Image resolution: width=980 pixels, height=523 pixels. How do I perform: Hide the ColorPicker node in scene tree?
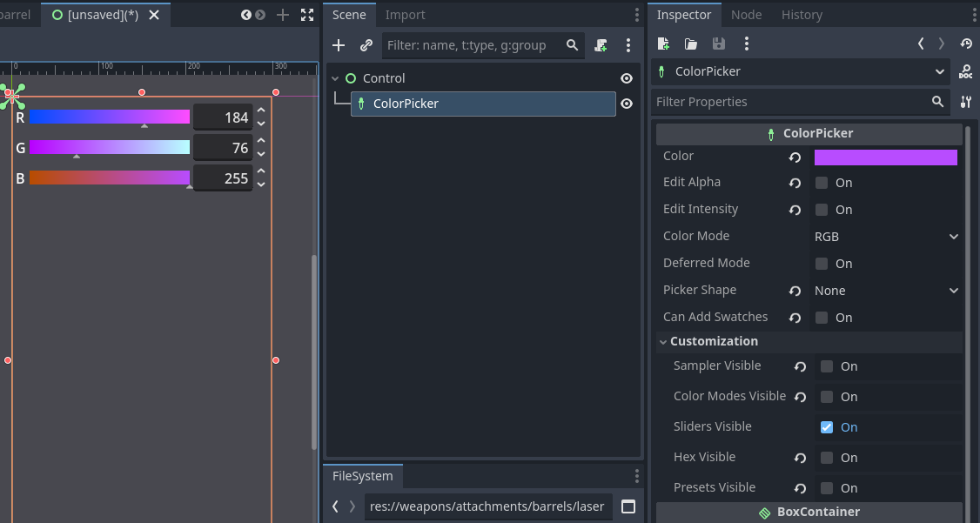[x=626, y=104]
